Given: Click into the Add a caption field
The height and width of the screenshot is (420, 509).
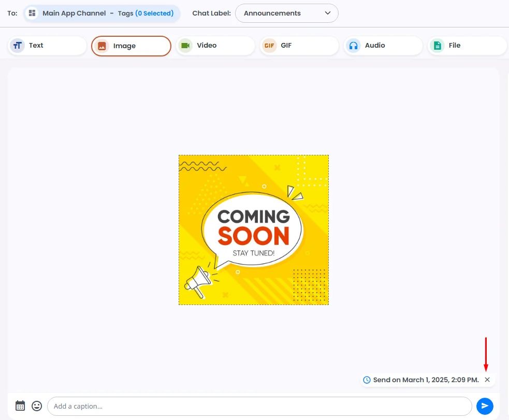Looking at the screenshot, I should [259, 406].
